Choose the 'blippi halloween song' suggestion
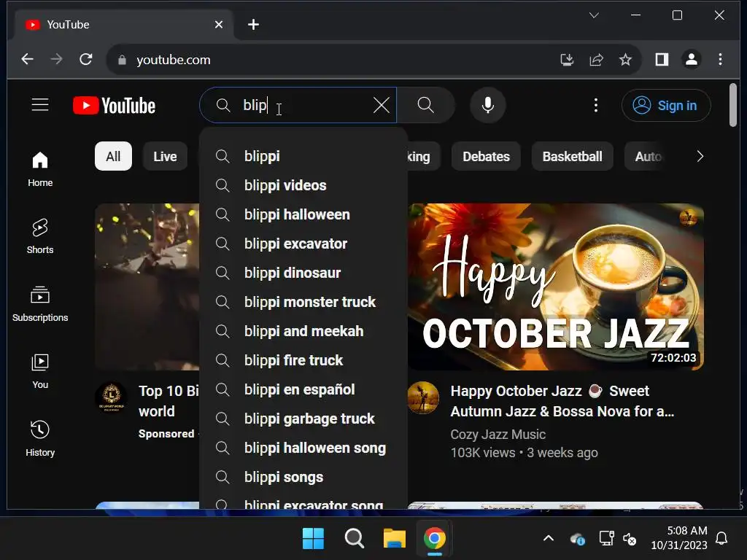Viewport: 747px width, 560px height. pyautogui.click(x=303, y=448)
